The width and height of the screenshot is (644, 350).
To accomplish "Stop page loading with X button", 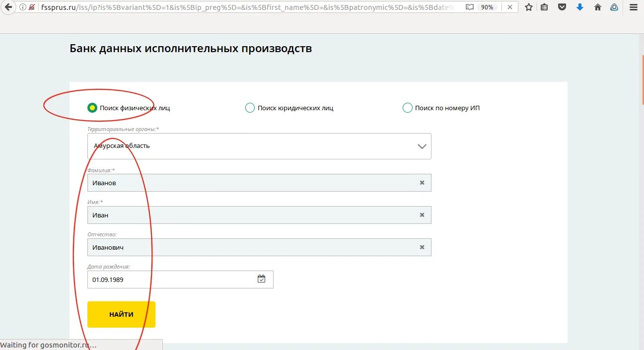I will tap(509, 7).
